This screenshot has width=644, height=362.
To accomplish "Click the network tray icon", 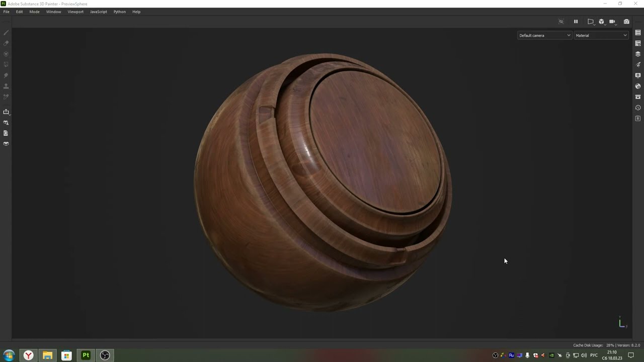I will point(576,355).
